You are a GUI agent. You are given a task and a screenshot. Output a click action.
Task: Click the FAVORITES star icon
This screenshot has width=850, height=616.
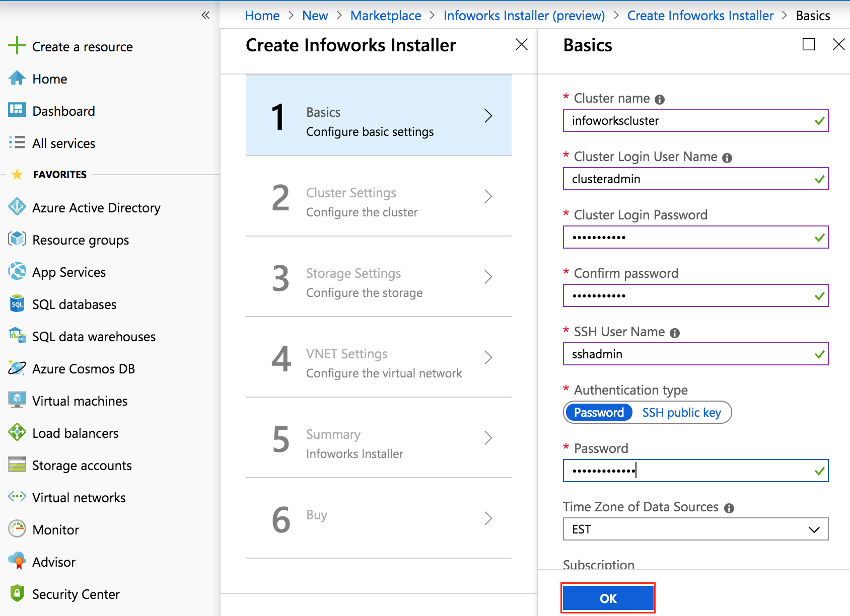(x=17, y=175)
